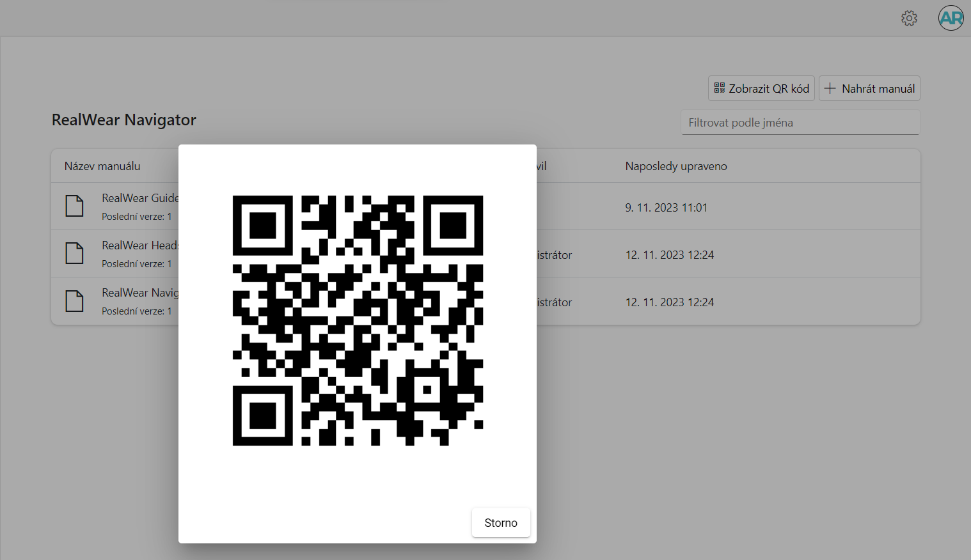Select the RealWear Guide manual name

(140, 198)
